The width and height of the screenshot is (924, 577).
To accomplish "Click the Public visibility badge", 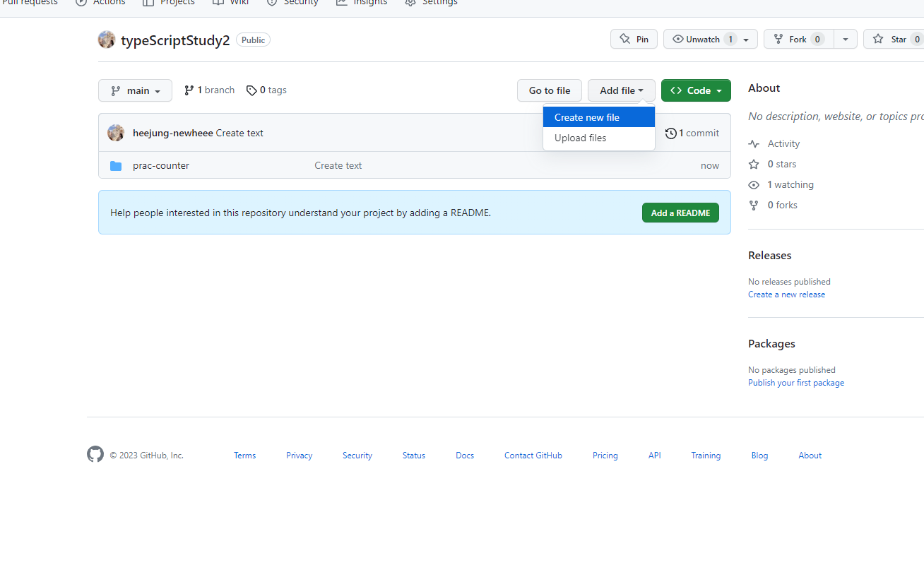I will [253, 40].
